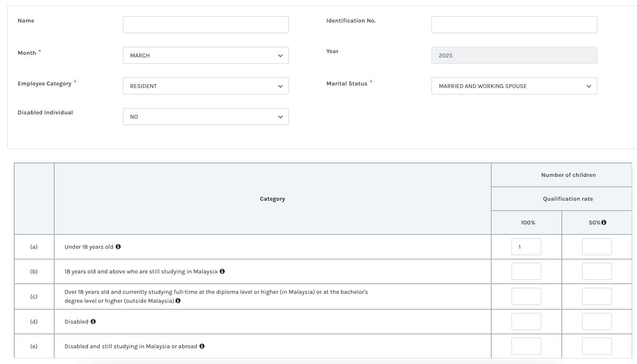Viewport: 637px width, 364px height.
Task: Click the 50% field for row (c)
Action: [597, 296]
